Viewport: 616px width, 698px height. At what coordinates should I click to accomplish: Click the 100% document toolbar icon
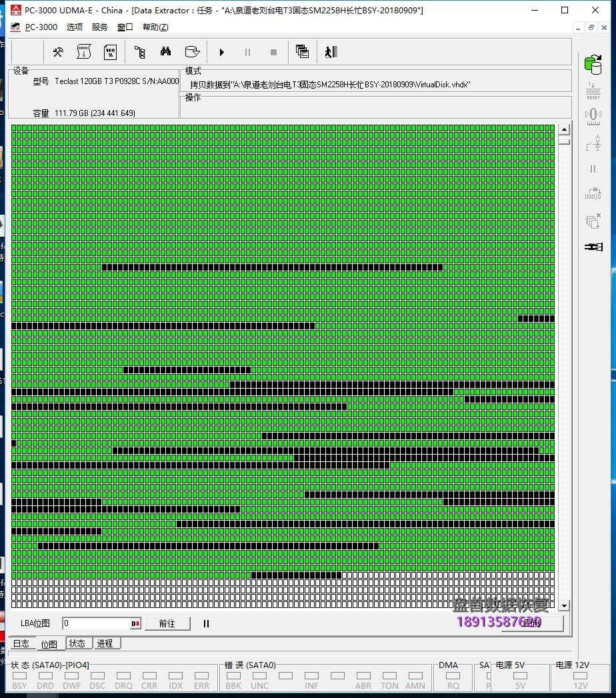click(x=110, y=52)
